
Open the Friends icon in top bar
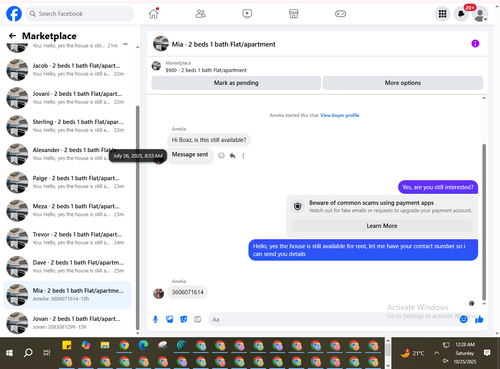[200, 14]
